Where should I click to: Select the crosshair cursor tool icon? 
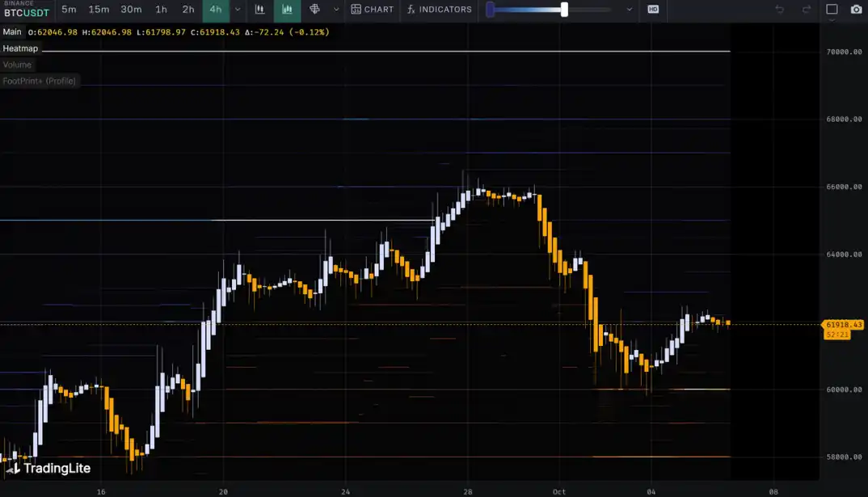click(x=314, y=10)
